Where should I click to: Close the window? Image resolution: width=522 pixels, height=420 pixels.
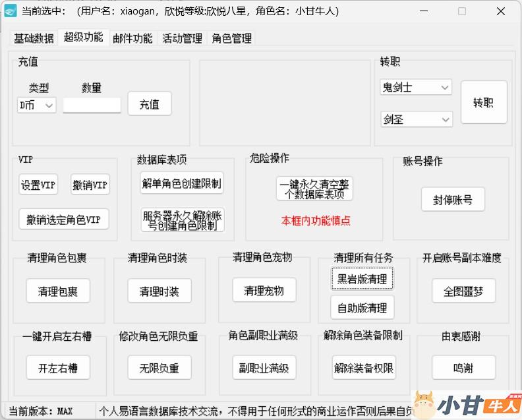(x=501, y=11)
